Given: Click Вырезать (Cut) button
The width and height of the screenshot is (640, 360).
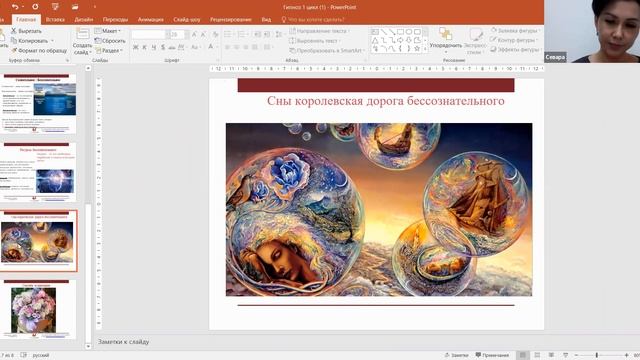Looking at the screenshot, I should 26,31.
